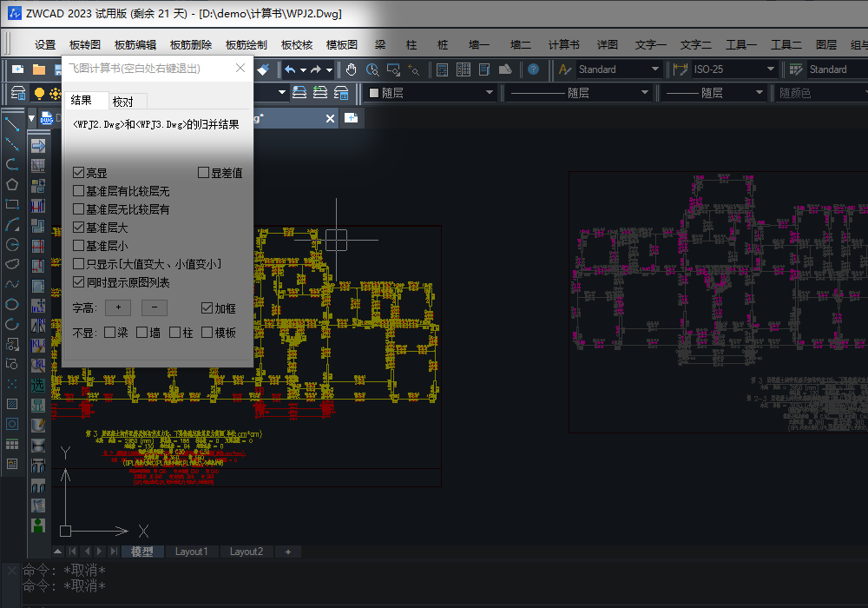Close the current drawing tab
This screenshot has width=868, height=608.
(330, 118)
